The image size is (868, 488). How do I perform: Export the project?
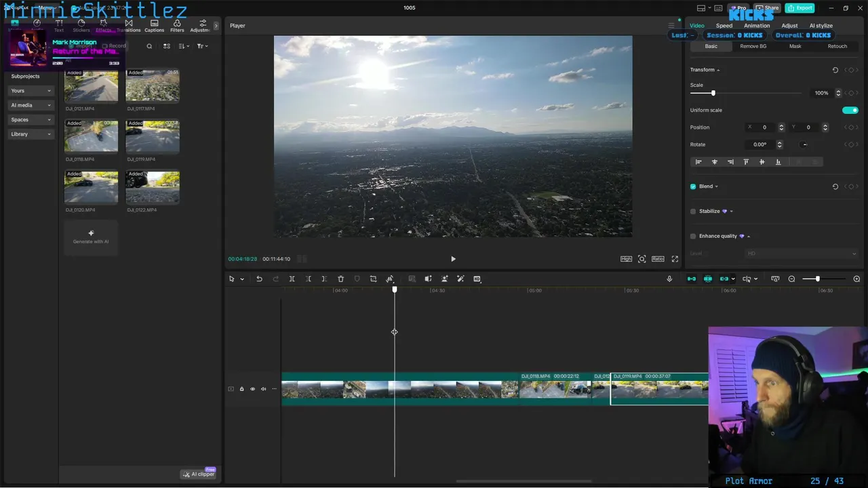pos(800,8)
